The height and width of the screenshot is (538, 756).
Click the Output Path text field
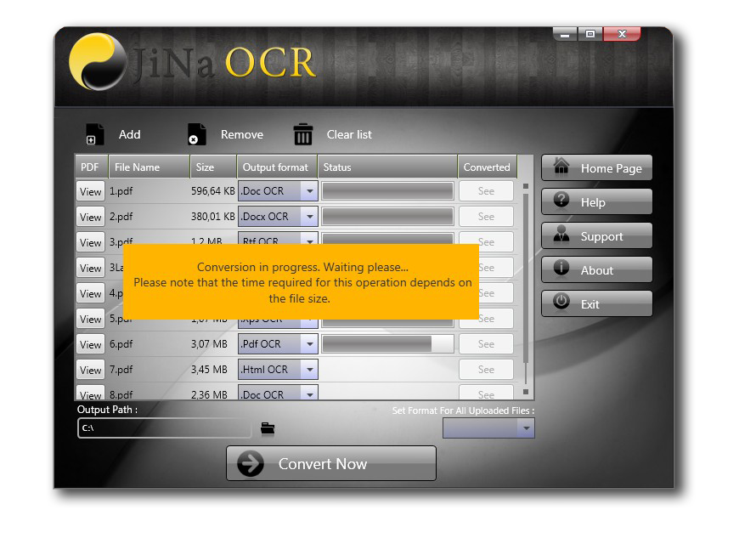click(x=165, y=428)
